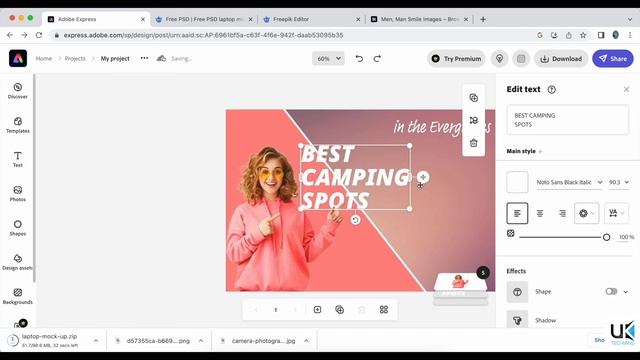Go to Home breadcrumb
This screenshot has width=640, height=360.
coord(44,58)
